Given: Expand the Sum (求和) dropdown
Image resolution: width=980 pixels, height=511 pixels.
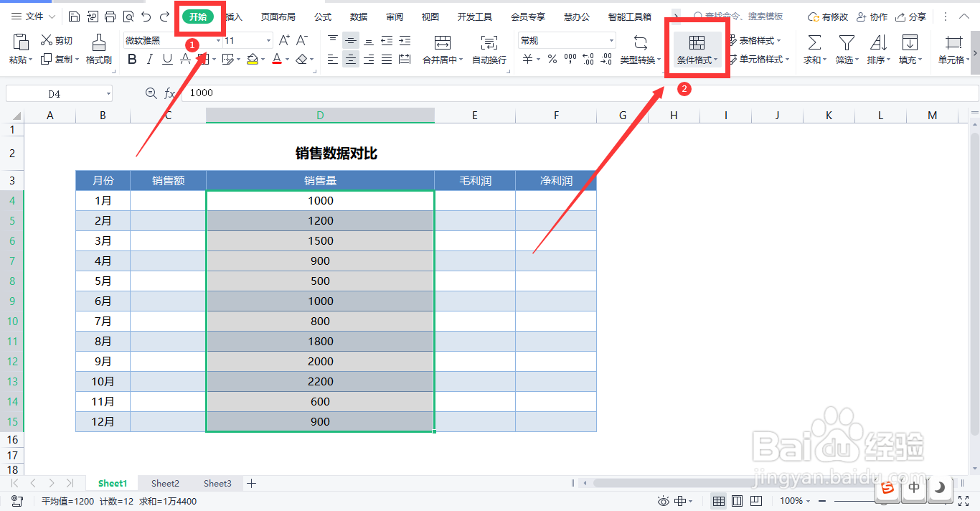Looking at the screenshot, I should [x=824, y=60].
